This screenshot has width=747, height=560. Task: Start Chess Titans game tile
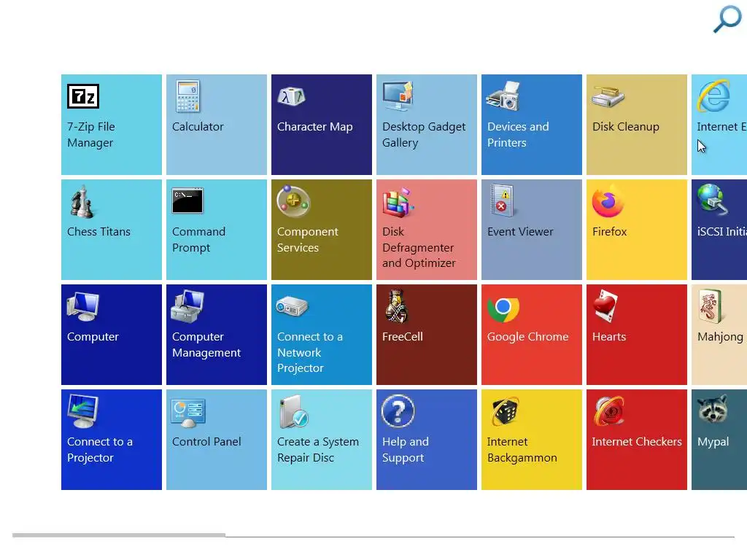point(112,230)
